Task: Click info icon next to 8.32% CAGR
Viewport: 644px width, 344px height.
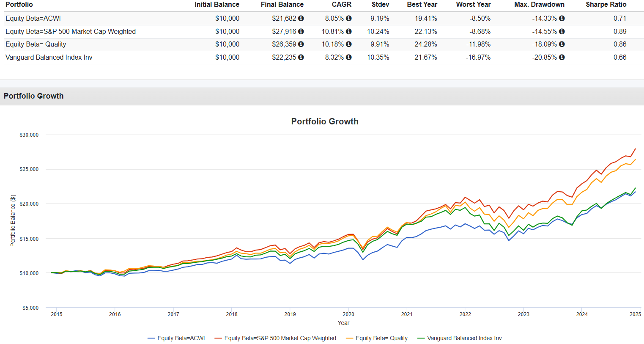Action: [x=348, y=57]
